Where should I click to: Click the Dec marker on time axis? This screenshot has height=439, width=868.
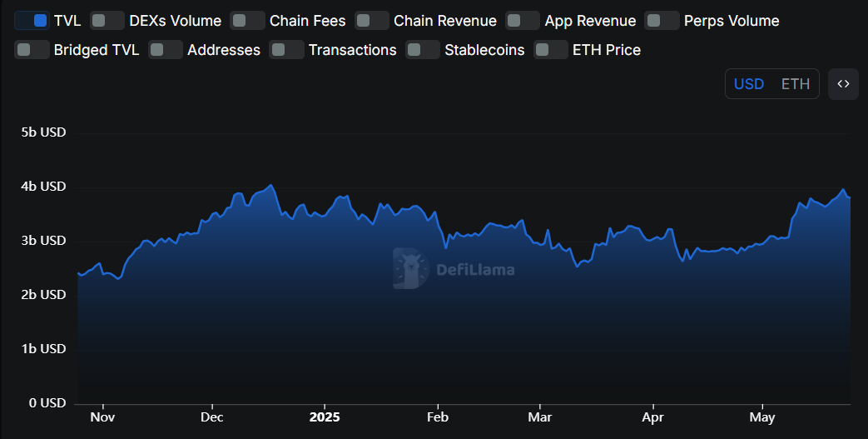pos(212,417)
